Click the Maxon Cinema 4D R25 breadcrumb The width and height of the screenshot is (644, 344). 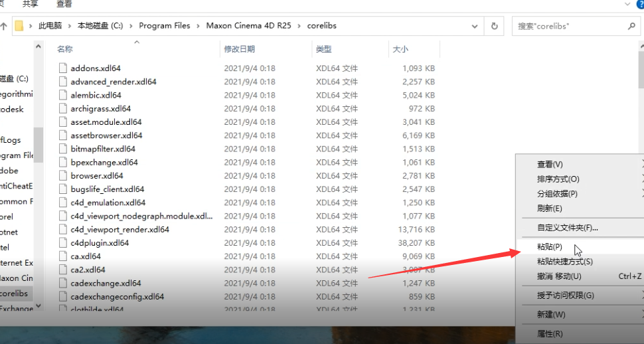click(x=248, y=25)
